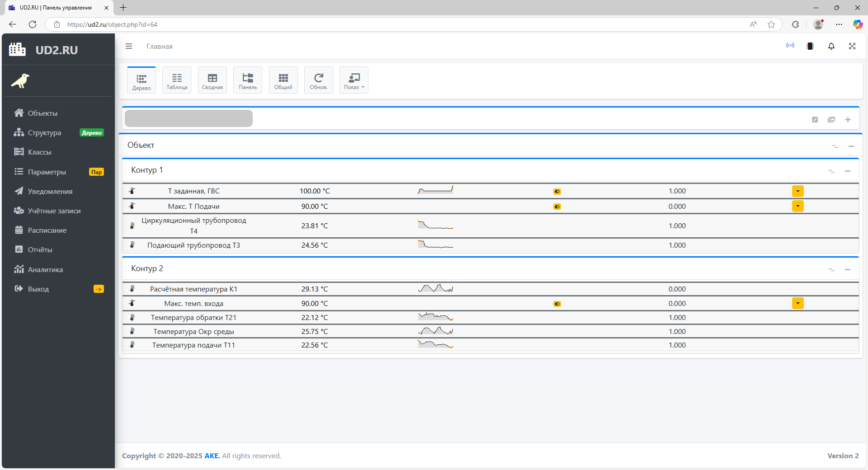Viewport: 868px width, 470px height.
Task: Click the Обнов. refresh icon
Action: click(318, 80)
